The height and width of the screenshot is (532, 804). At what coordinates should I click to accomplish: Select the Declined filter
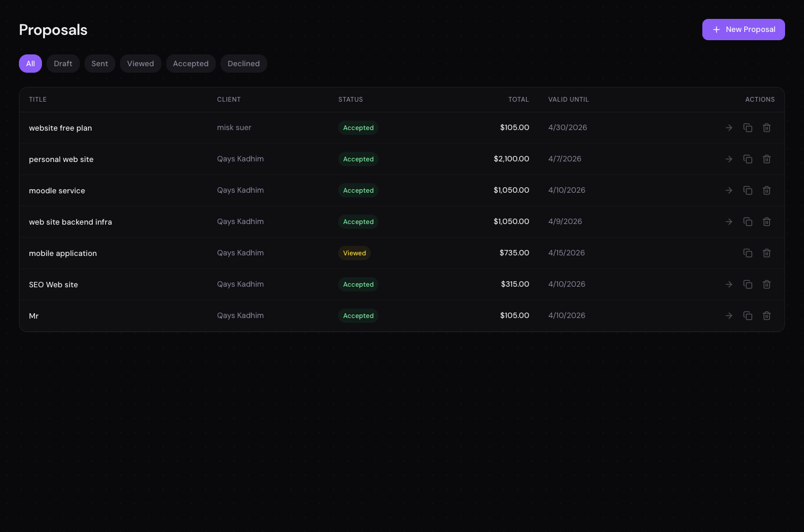point(244,63)
